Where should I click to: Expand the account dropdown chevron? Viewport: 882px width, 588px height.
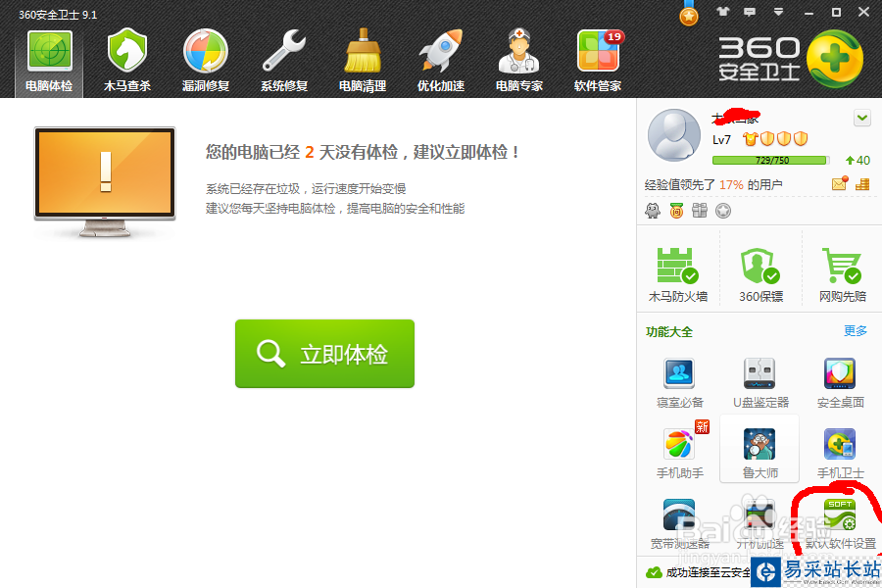(x=862, y=119)
